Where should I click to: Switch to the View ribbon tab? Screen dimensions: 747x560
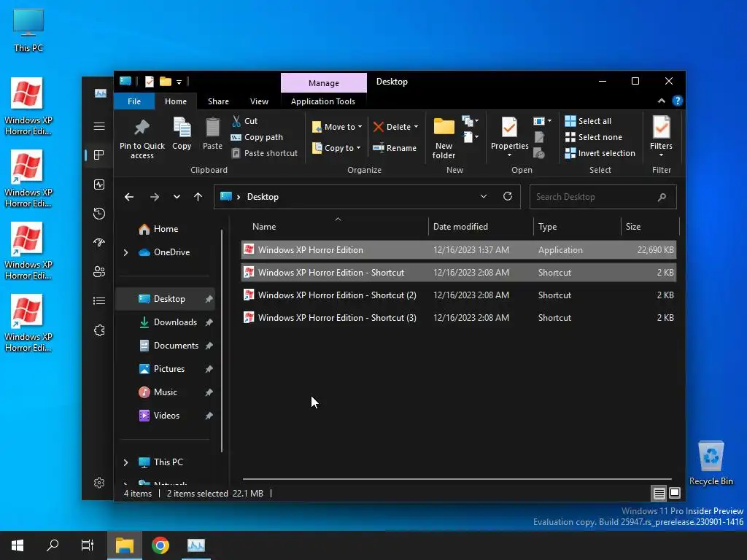pyautogui.click(x=259, y=101)
